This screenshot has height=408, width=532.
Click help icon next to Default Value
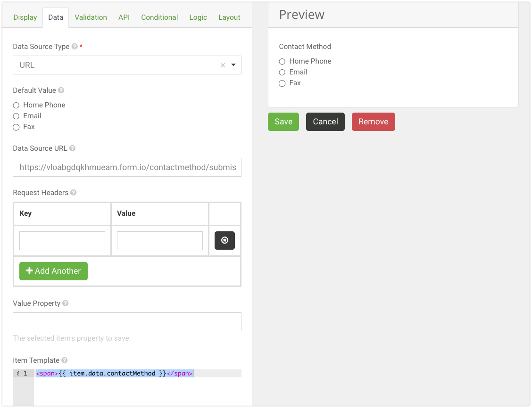(x=61, y=90)
